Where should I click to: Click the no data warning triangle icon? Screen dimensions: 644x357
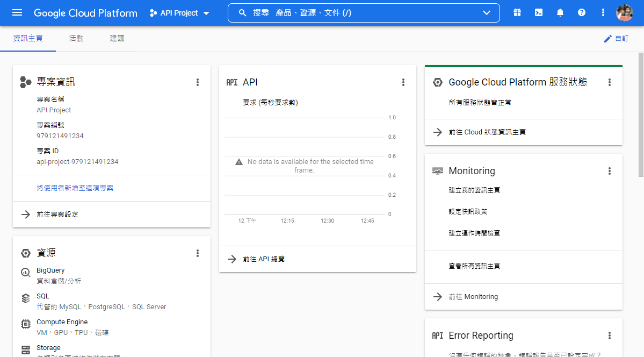[x=239, y=162]
